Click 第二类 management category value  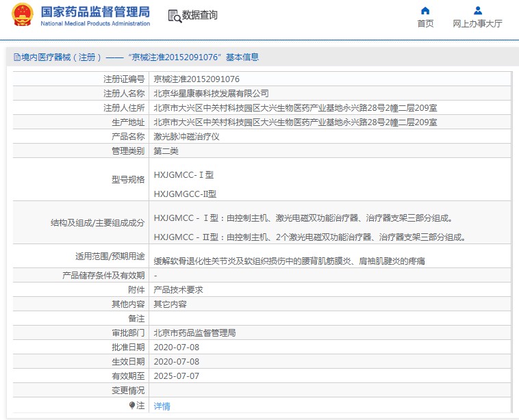(x=166, y=151)
